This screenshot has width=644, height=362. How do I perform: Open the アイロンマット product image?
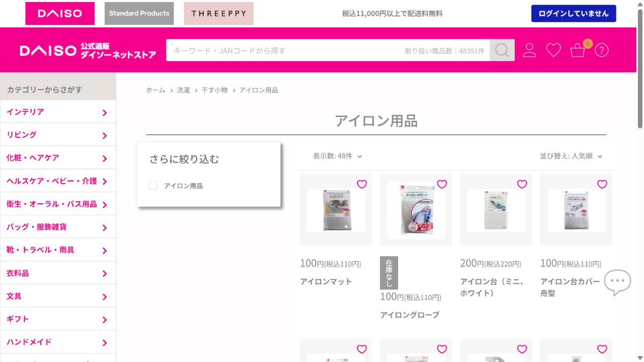click(336, 210)
